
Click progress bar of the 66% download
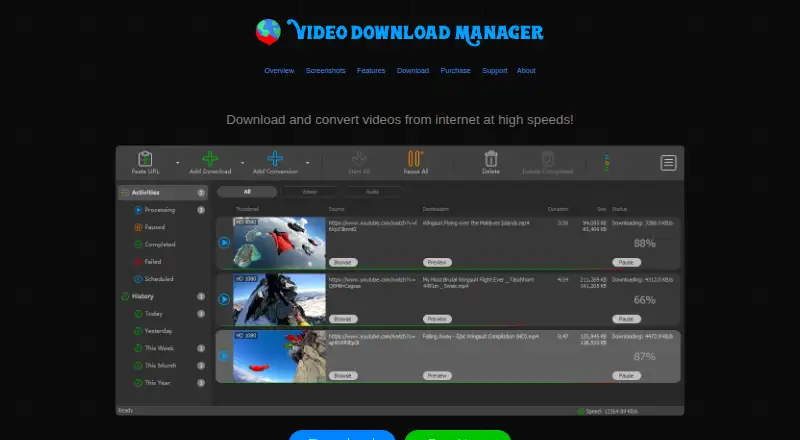pyautogui.click(x=449, y=326)
